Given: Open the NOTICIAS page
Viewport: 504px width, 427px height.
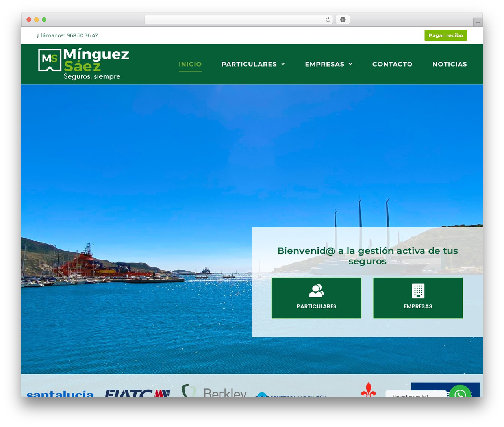Looking at the screenshot, I should pos(450,64).
